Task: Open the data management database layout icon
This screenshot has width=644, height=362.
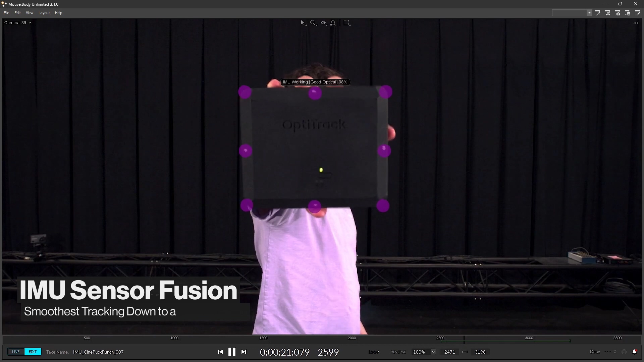Action: point(628,13)
